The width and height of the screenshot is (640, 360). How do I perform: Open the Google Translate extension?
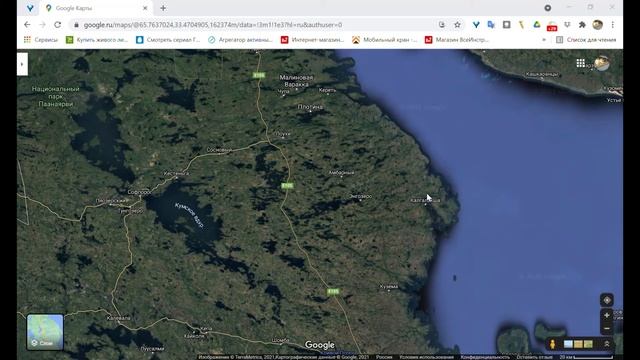tap(491, 25)
